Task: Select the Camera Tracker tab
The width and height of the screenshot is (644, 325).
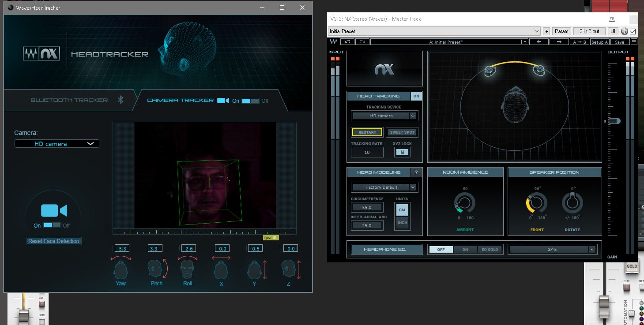Action: pyautogui.click(x=180, y=100)
